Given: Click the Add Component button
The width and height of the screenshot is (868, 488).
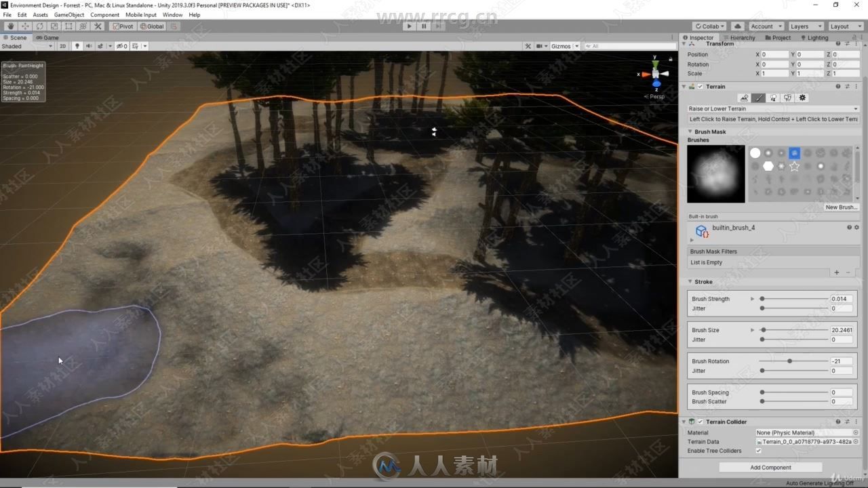Looking at the screenshot, I should pyautogui.click(x=770, y=467).
